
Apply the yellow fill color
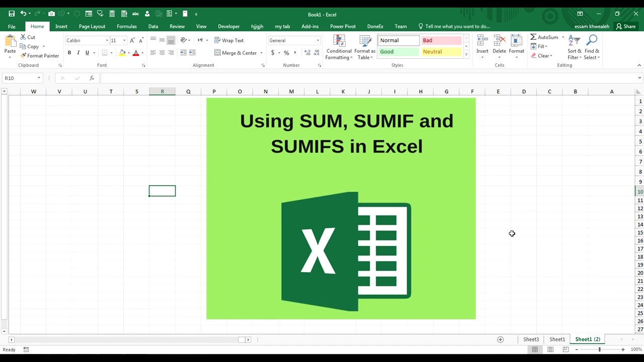tap(122, 53)
